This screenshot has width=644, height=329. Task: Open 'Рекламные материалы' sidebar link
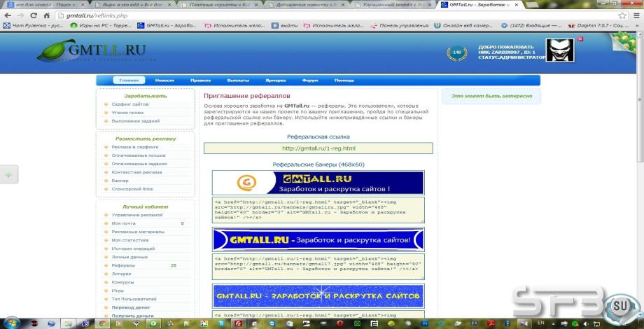tap(138, 232)
